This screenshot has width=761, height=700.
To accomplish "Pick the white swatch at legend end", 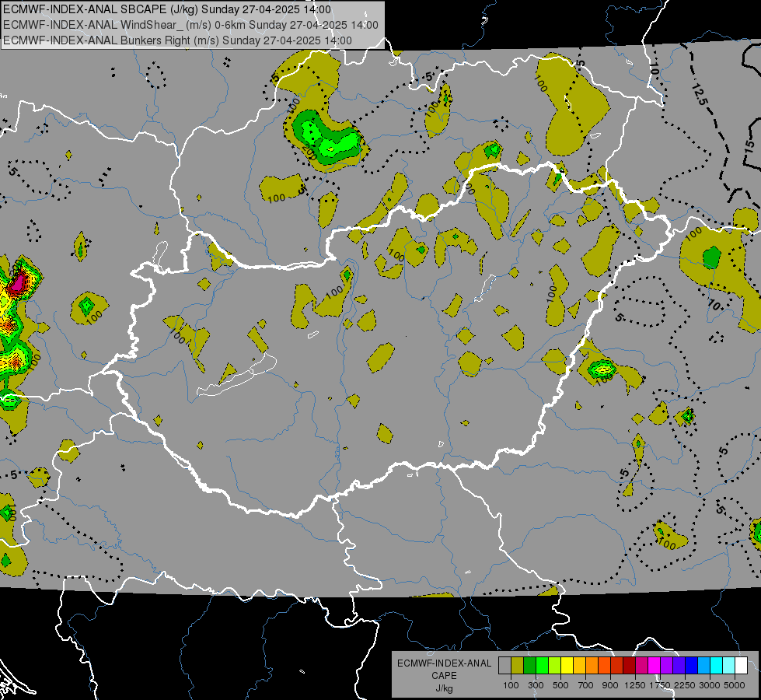I will tap(742, 666).
